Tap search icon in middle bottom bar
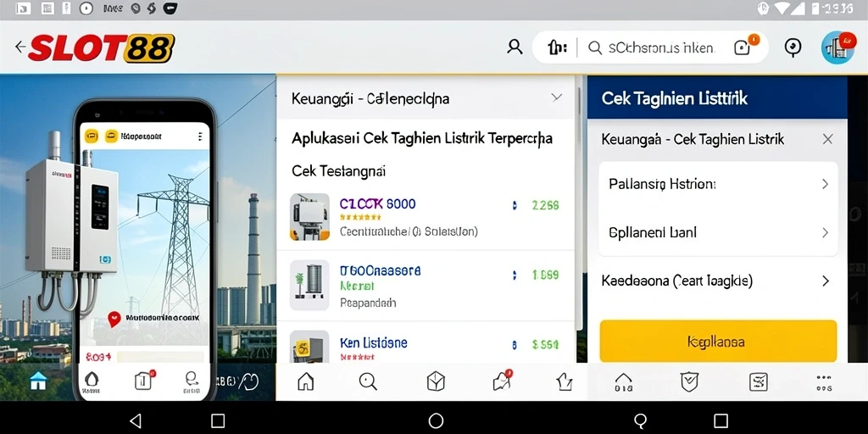Viewport: 868px width, 434px height. [368, 381]
